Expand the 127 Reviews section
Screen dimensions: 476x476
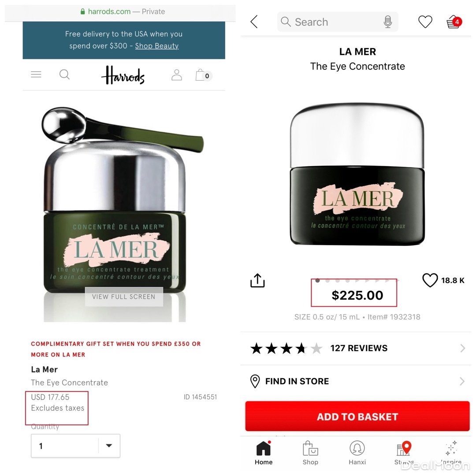pos(357,348)
